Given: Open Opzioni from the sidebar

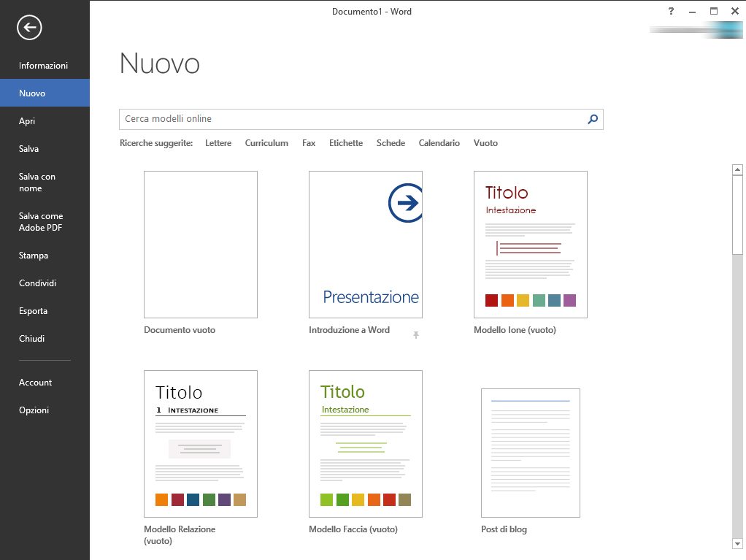Looking at the screenshot, I should click(34, 410).
